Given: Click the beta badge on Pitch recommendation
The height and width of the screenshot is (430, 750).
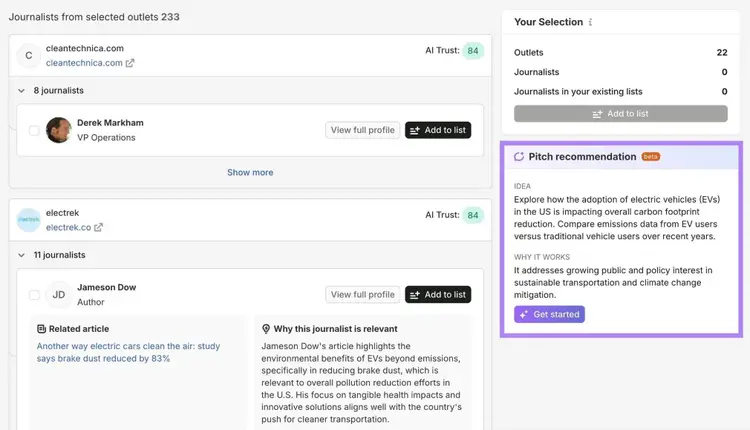Looking at the screenshot, I should (x=651, y=156).
